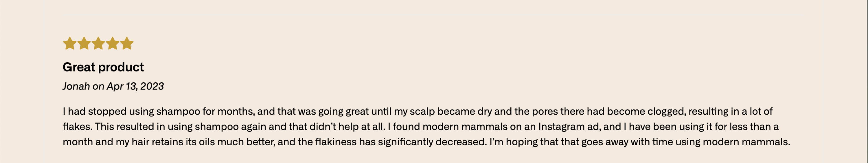Click the phrase "significantly decreased"
This screenshot has width=868, height=163.
[432, 142]
